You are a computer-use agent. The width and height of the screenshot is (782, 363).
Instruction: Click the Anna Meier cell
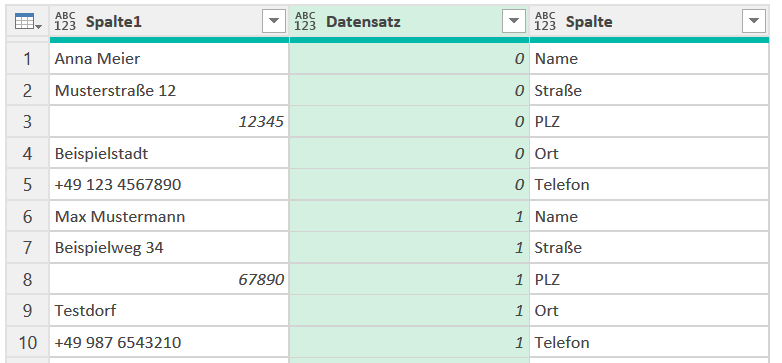169,59
